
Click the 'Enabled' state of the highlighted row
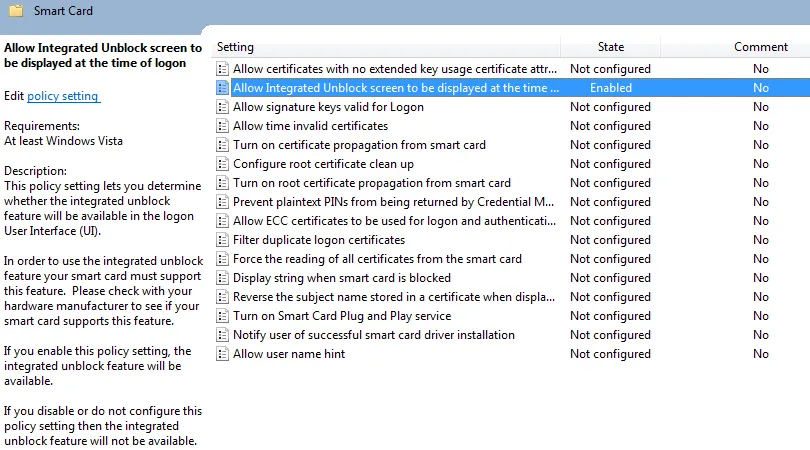pyautogui.click(x=611, y=88)
